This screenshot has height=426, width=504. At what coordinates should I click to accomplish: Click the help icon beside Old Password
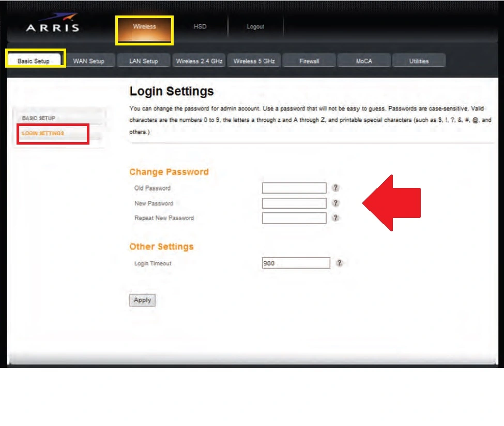[335, 188]
